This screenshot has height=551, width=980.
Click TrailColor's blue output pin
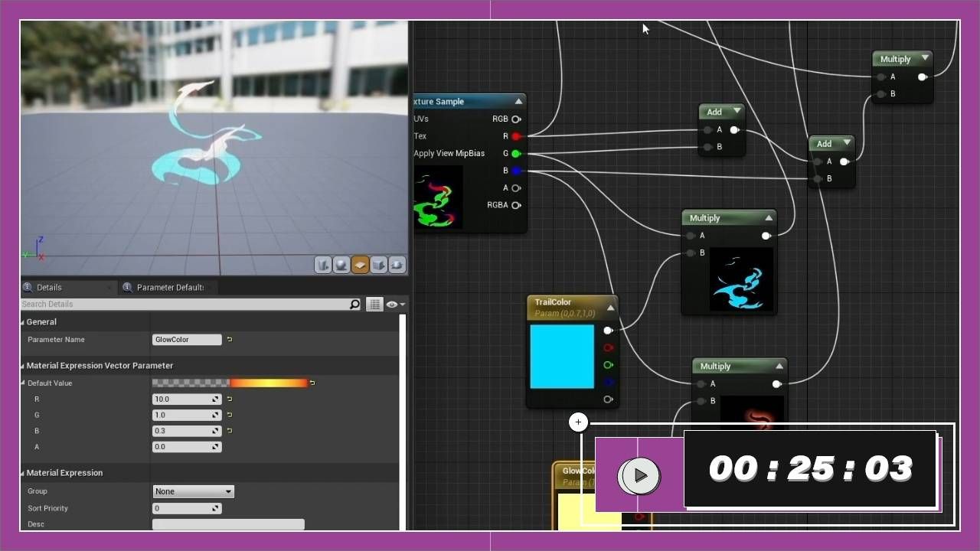tap(608, 383)
